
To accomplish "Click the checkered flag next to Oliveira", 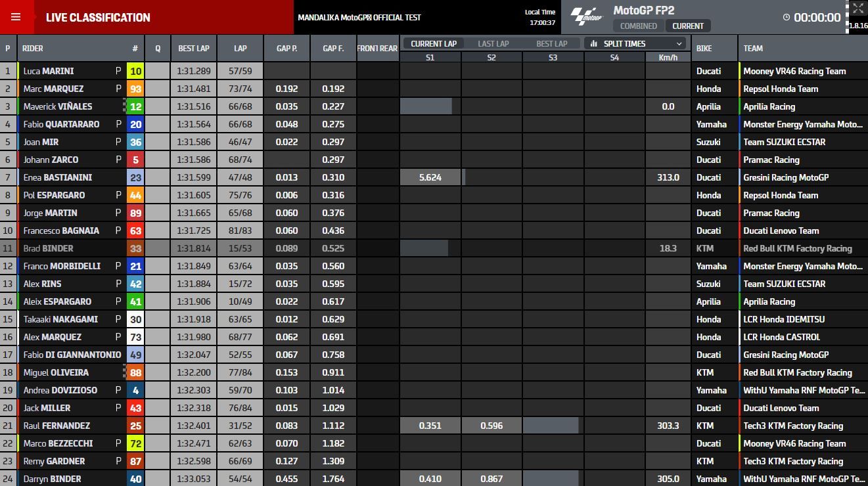I will 124,372.
